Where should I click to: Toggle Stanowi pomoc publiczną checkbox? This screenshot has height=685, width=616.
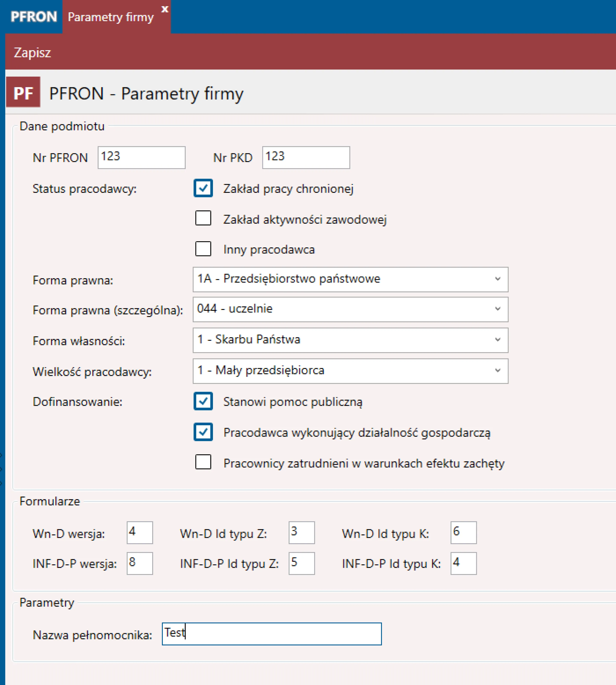(x=203, y=401)
